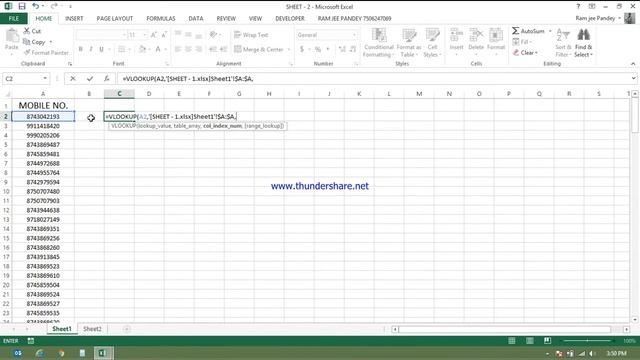Click the Format Painter brush
Image resolution: width=640 pixels, height=360 pixels.
(x=27, y=53)
